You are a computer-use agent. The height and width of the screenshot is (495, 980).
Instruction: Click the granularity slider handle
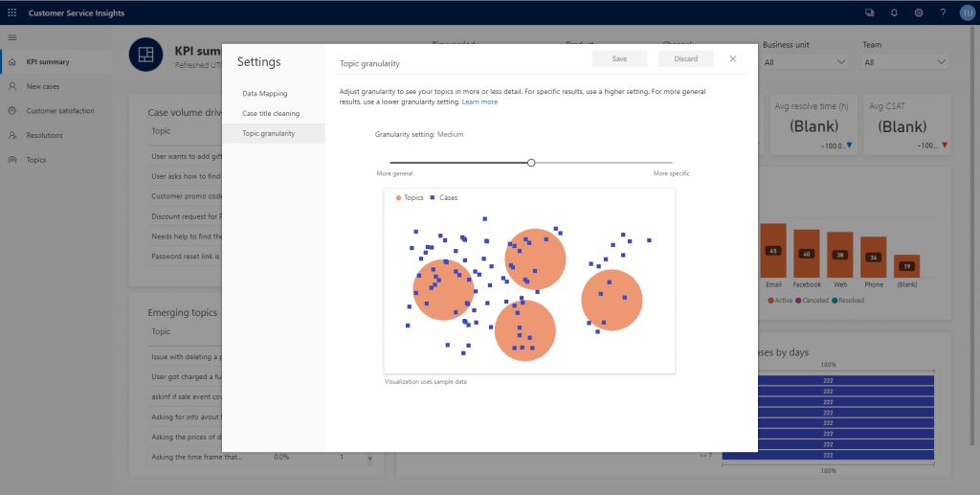pos(531,163)
